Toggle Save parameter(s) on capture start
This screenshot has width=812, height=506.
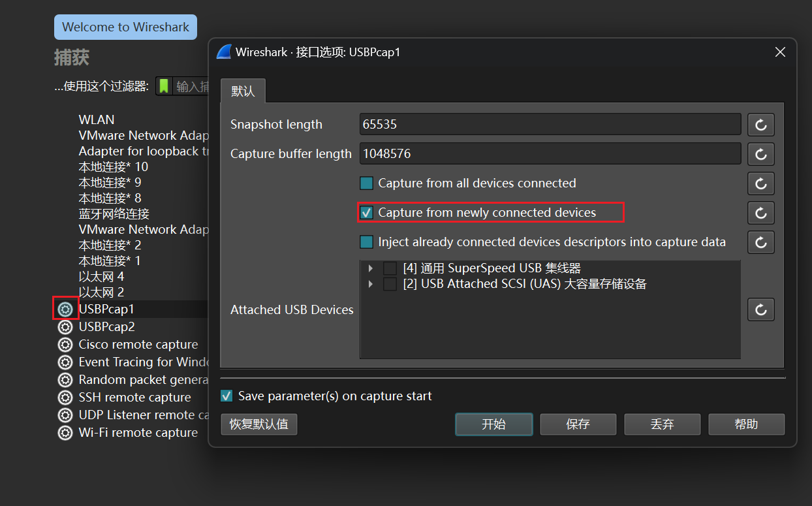[x=226, y=396]
